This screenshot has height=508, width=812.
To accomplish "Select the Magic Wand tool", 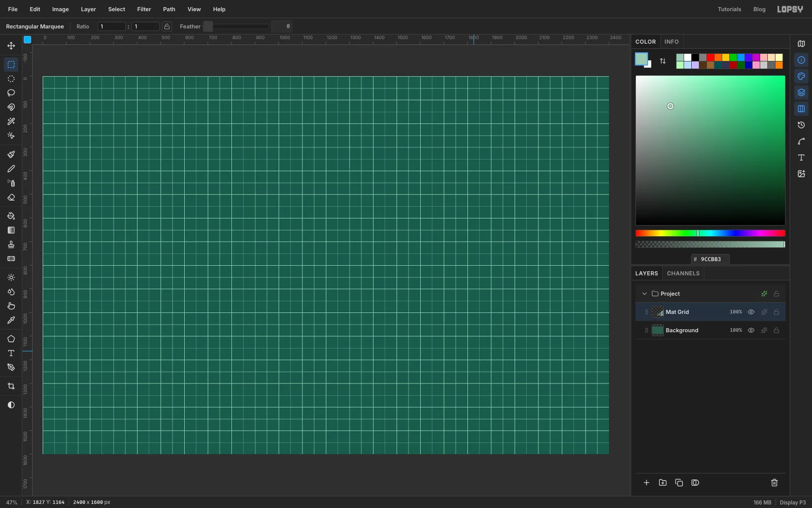I will coord(11,121).
